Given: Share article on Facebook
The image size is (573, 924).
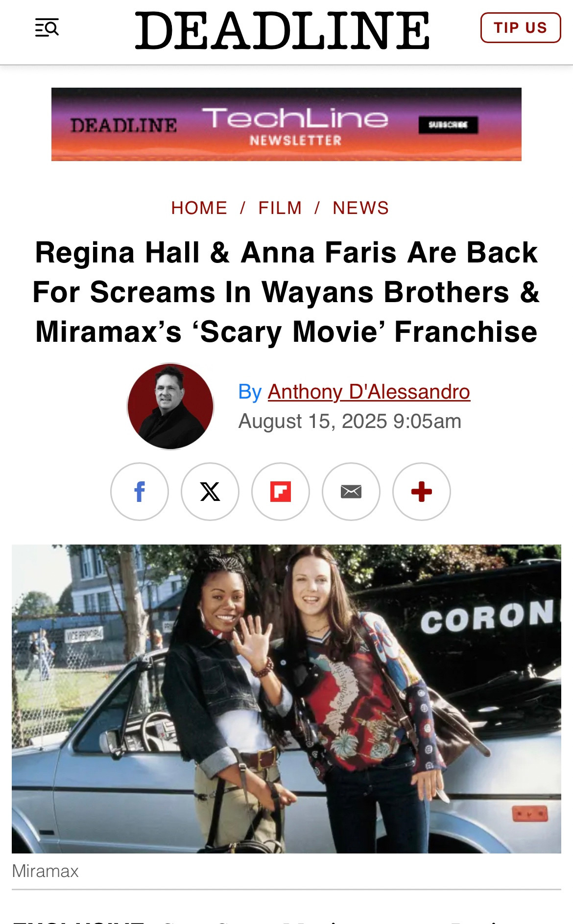Looking at the screenshot, I should click(x=140, y=492).
